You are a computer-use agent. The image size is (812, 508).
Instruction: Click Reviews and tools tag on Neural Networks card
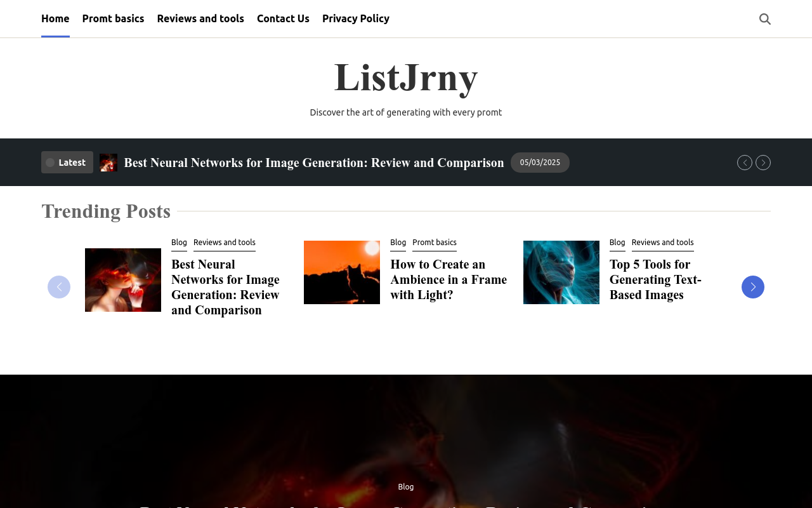(225, 243)
